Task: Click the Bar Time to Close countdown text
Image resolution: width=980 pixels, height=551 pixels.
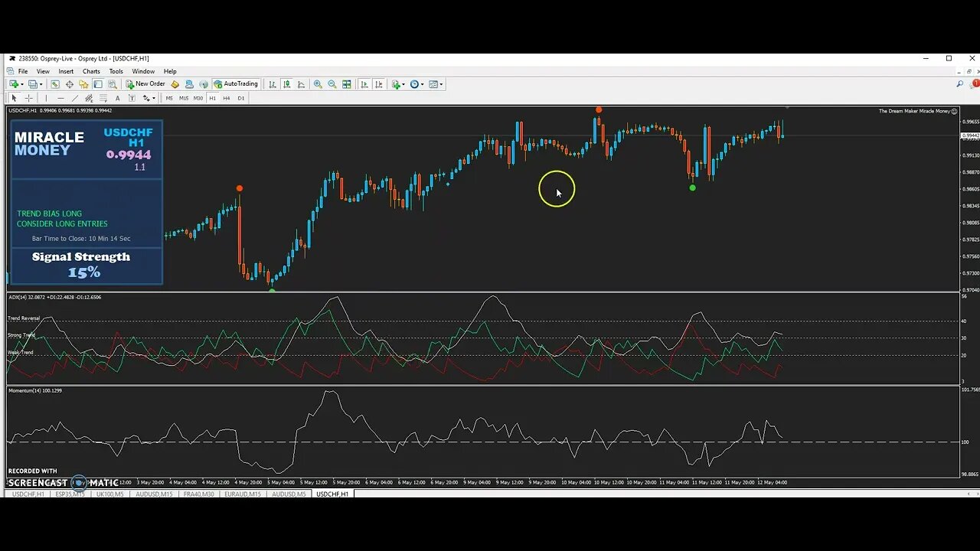Action: click(81, 239)
